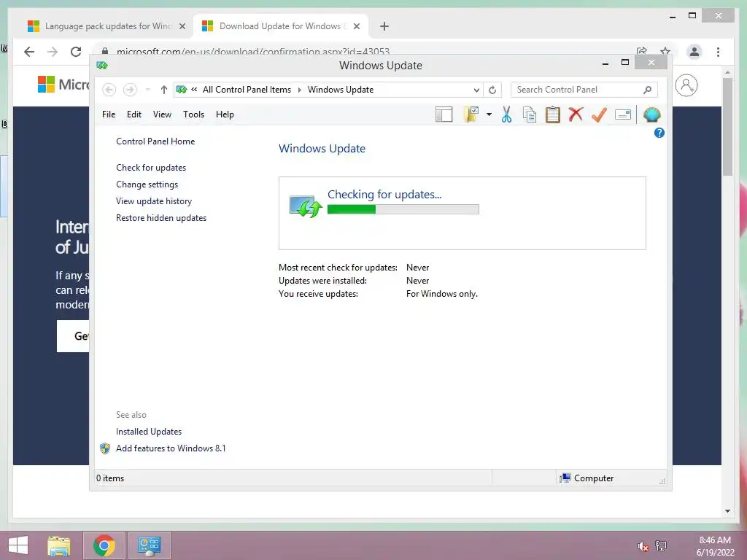Click the Chrome taskbar icon
Screen dimensions: 747x560
click(104, 545)
